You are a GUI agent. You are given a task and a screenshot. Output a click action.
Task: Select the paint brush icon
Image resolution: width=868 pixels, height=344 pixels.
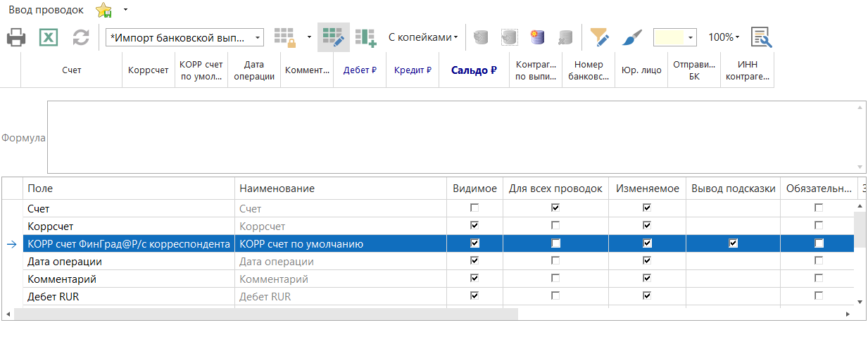tap(631, 37)
